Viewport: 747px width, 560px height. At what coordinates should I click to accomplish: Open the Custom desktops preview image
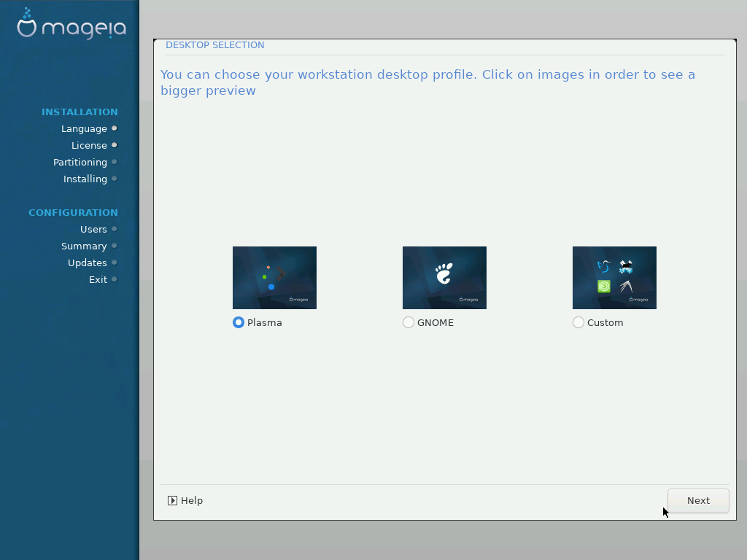coord(614,278)
